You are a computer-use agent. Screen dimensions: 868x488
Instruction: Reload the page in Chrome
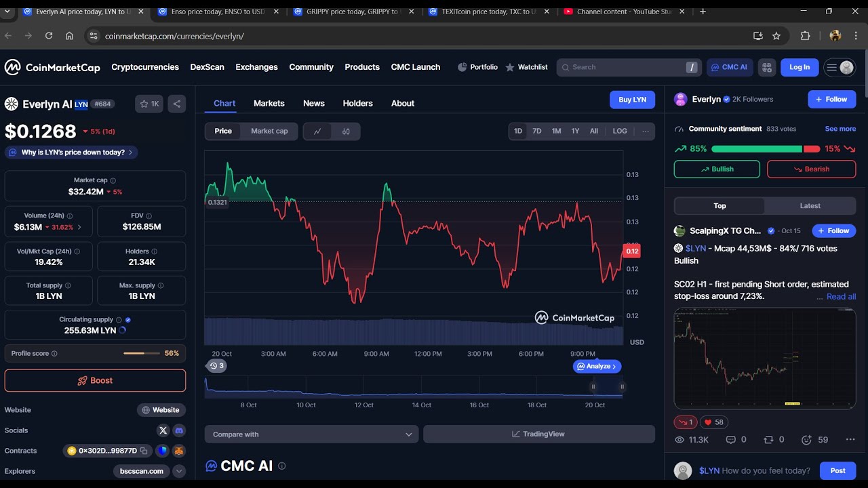pyautogui.click(x=49, y=36)
